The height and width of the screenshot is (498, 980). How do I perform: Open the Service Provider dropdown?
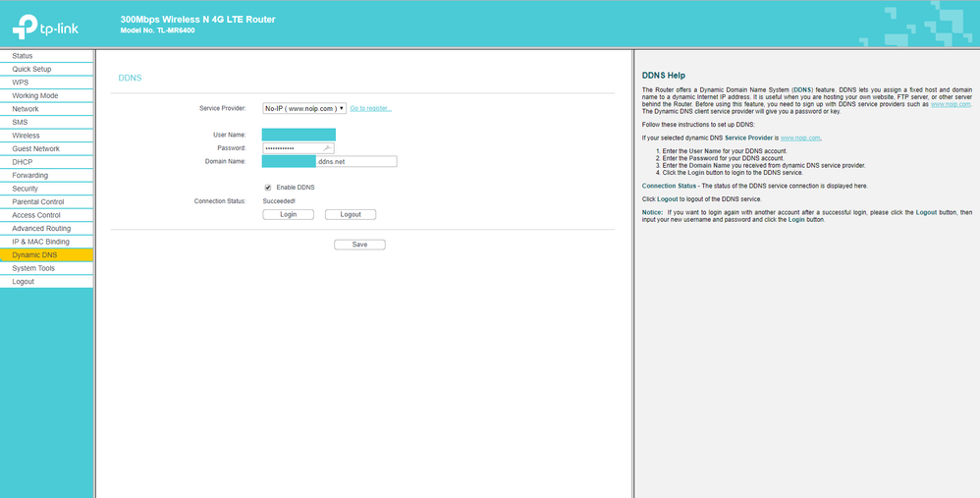pyautogui.click(x=303, y=108)
